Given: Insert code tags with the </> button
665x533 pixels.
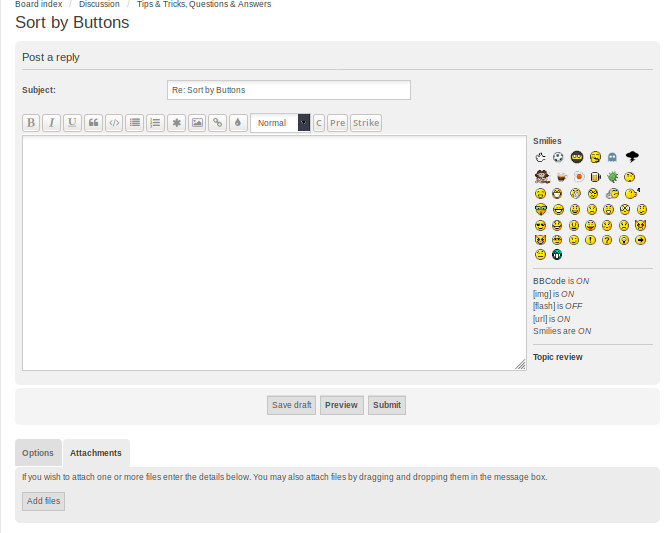Looking at the screenshot, I should click(114, 123).
